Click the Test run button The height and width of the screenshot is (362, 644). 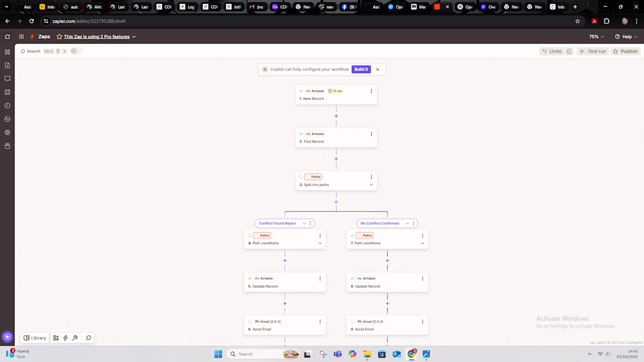[593, 51]
